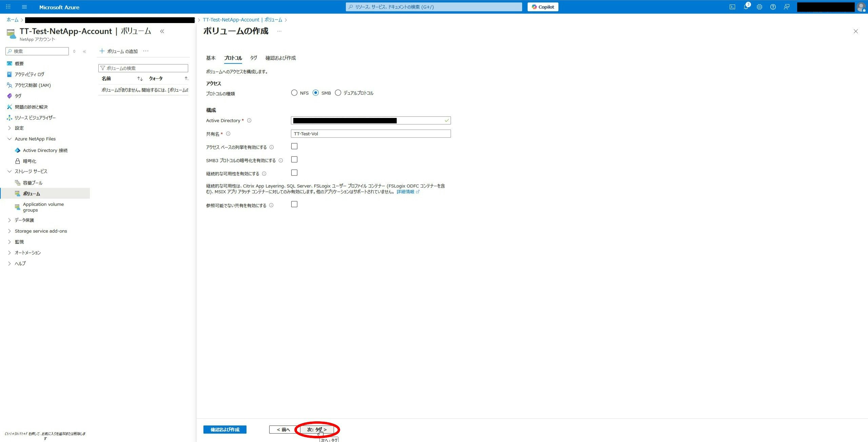
Task: Open the Active Directory dropdown field
Action: point(371,120)
